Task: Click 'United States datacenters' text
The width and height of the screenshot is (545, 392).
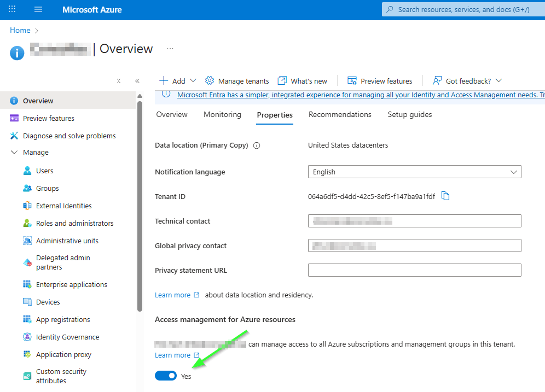Action: tap(348, 145)
